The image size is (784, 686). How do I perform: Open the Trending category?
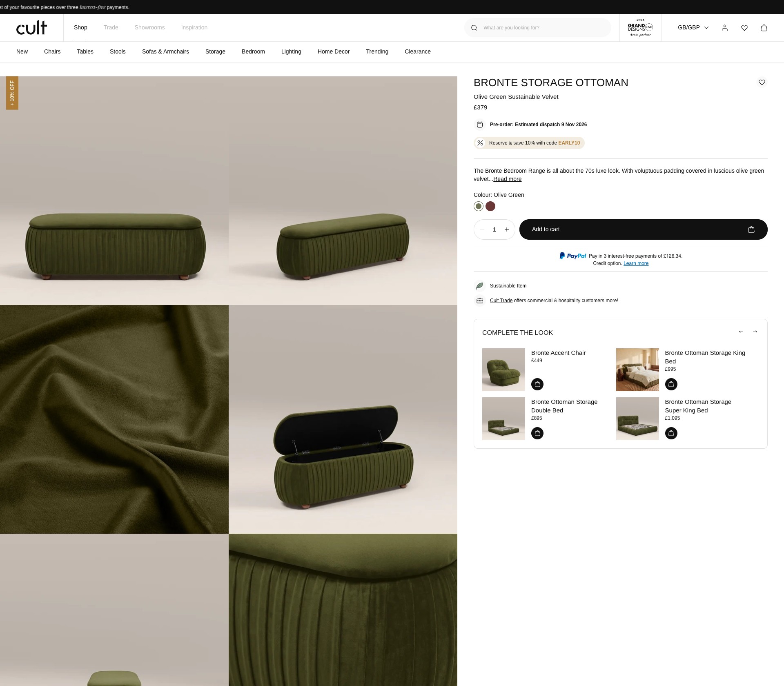click(377, 51)
